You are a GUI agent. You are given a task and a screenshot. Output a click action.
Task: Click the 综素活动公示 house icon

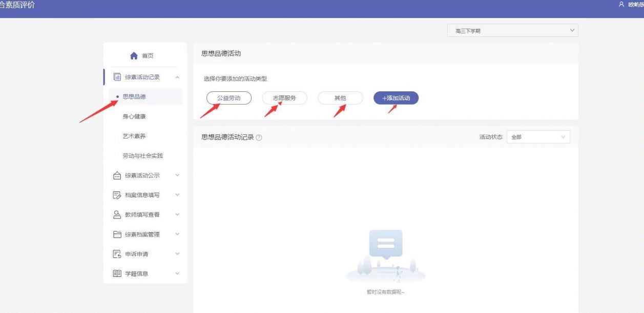click(x=116, y=174)
